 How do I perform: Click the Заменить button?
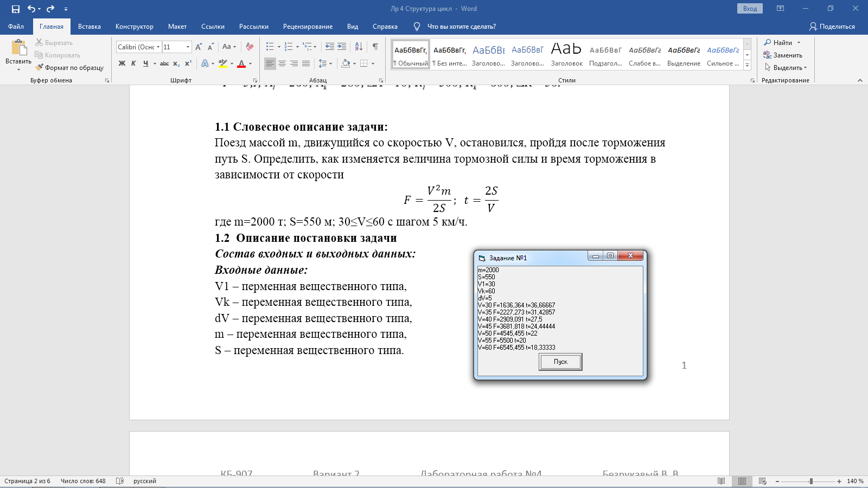[x=783, y=55]
